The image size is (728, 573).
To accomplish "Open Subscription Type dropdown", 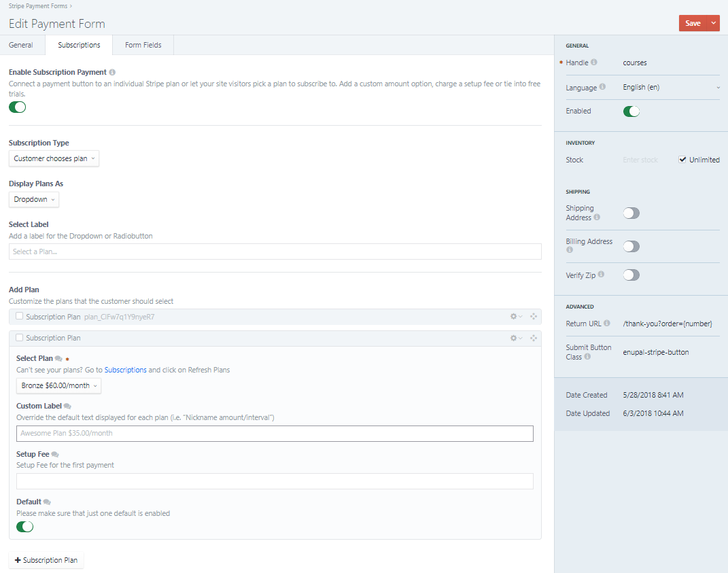I will point(54,158).
